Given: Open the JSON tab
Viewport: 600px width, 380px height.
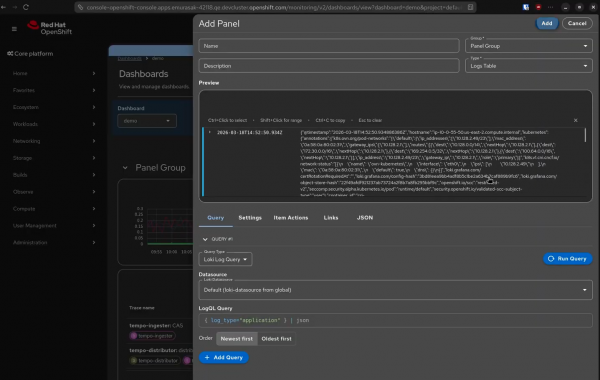Looking at the screenshot, I should pyautogui.click(x=365, y=218).
